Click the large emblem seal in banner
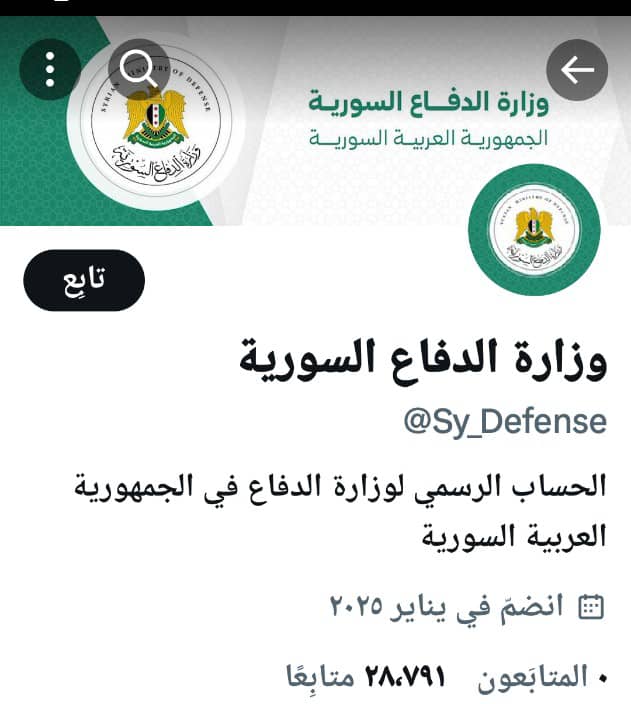 coord(155,121)
